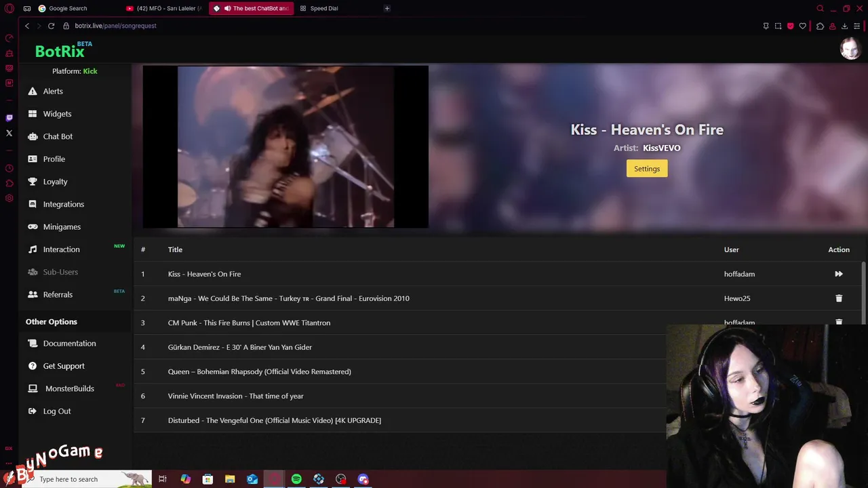Delete maNga song request with trash icon
Screen dimensions: 868x488
[x=839, y=298]
